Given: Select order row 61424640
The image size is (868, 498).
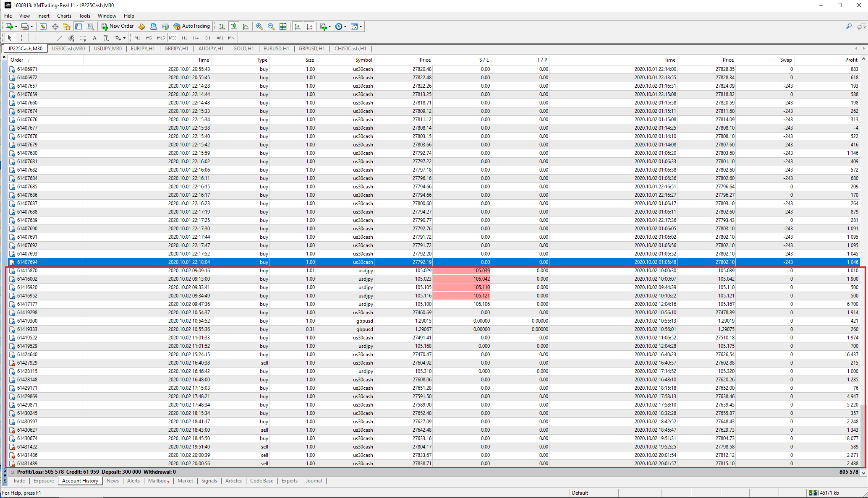Looking at the screenshot, I should 434,355.
